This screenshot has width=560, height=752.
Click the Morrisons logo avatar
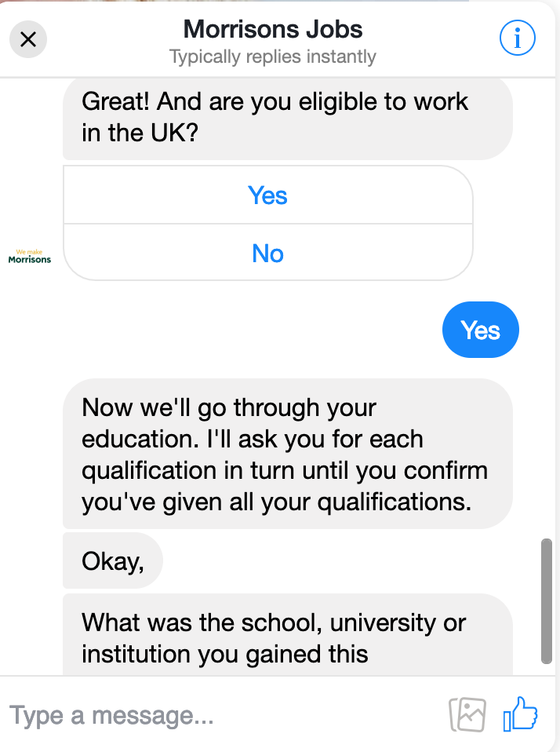click(30, 257)
